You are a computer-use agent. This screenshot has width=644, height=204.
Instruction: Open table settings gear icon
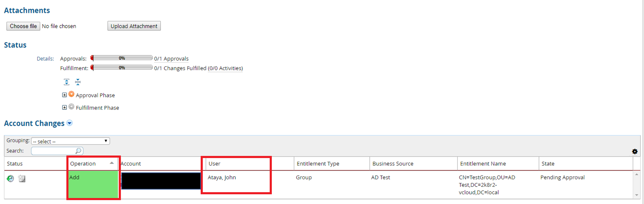pos(635,151)
